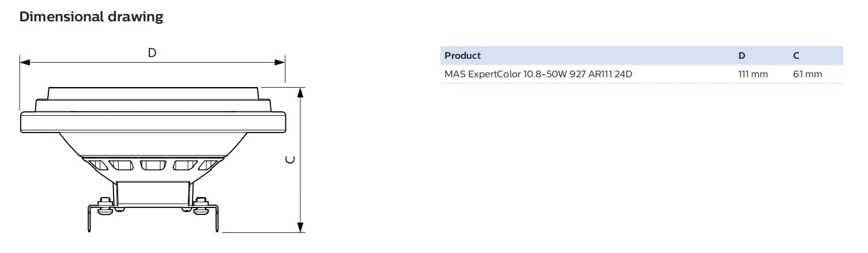Click the 61 mm value in the table

(807, 74)
